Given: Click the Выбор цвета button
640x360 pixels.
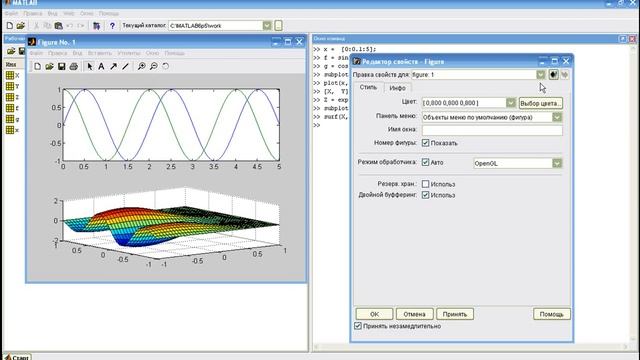Looking at the screenshot, I should tap(540, 103).
